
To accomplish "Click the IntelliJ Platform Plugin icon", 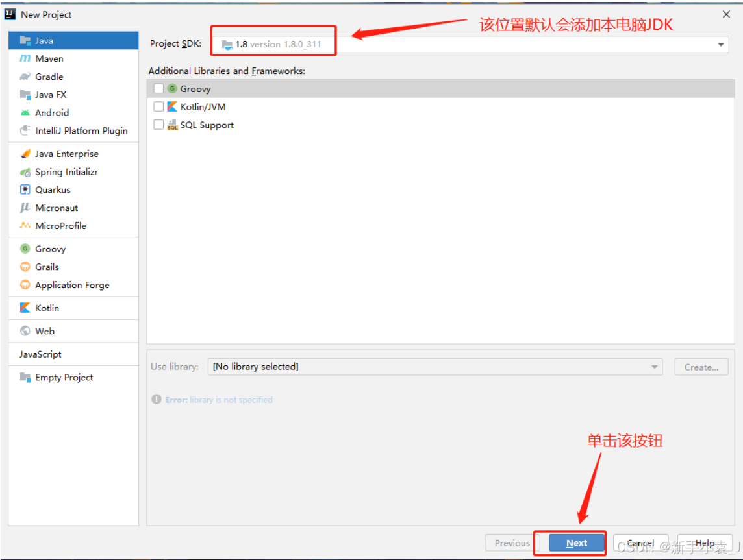I will point(25,130).
